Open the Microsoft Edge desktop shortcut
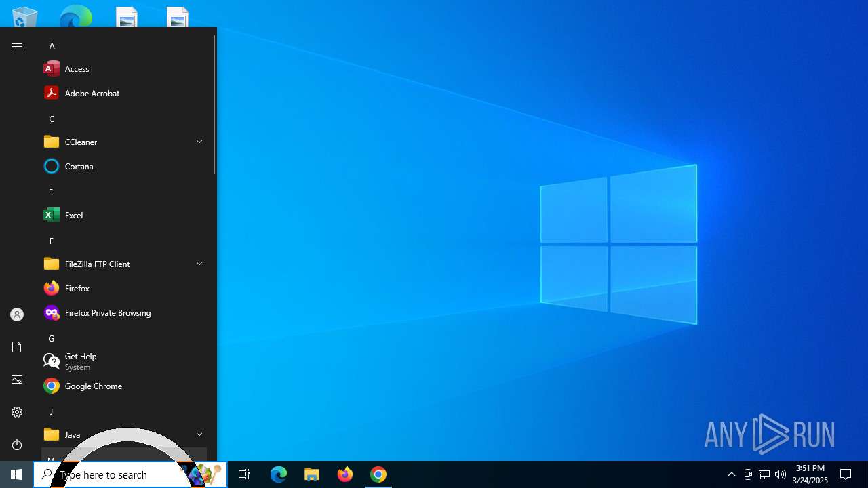The height and width of the screenshot is (488, 868). [75, 17]
